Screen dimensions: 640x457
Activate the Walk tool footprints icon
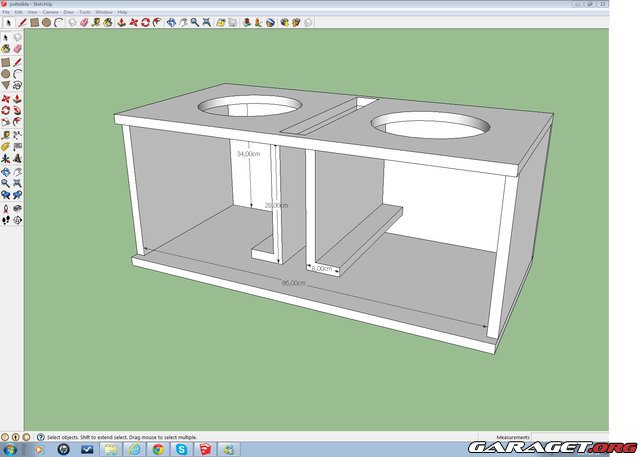coord(6,220)
